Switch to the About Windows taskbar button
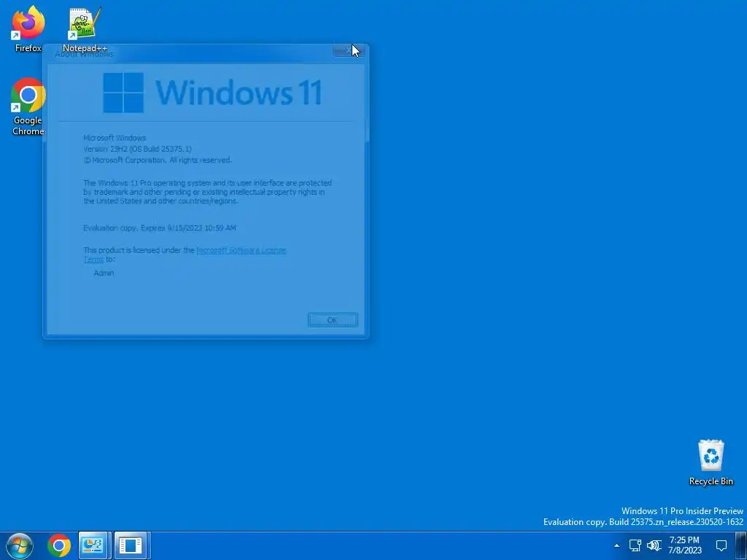The width and height of the screenshot is (747, 560). click(131, 545)
